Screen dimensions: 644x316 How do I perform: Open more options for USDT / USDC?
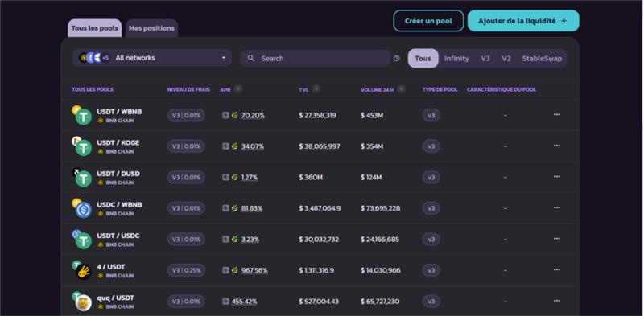(x=557, y=239)
